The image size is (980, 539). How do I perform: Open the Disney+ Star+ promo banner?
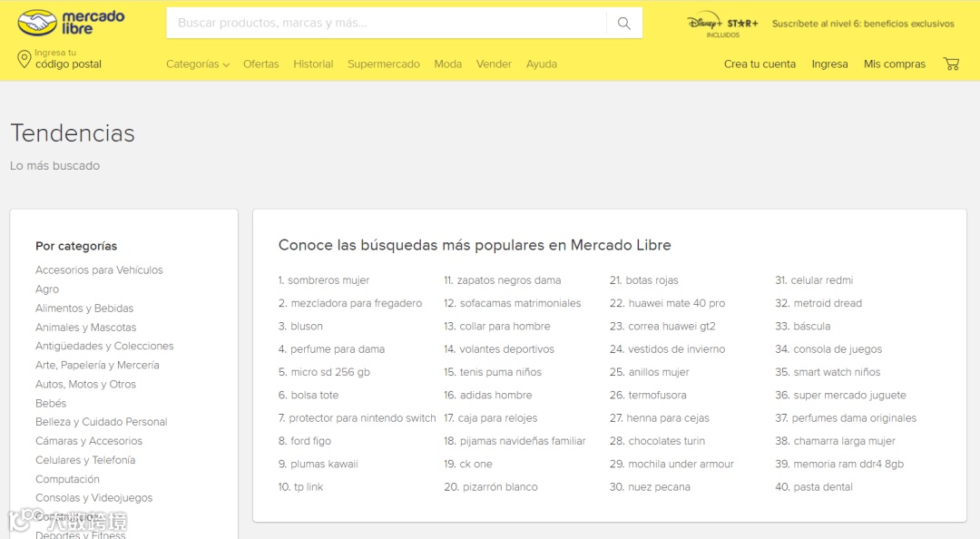click(x=723, y=25)
